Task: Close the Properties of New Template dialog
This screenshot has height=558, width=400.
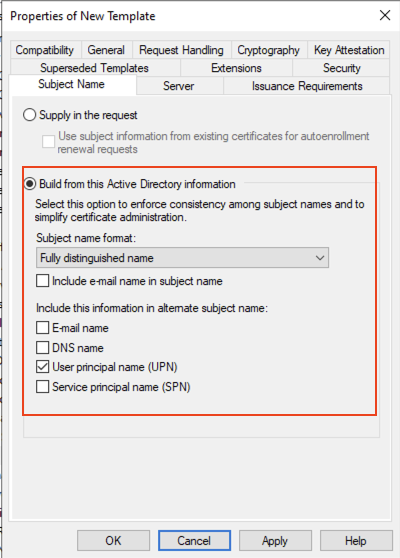Action: 385,15
